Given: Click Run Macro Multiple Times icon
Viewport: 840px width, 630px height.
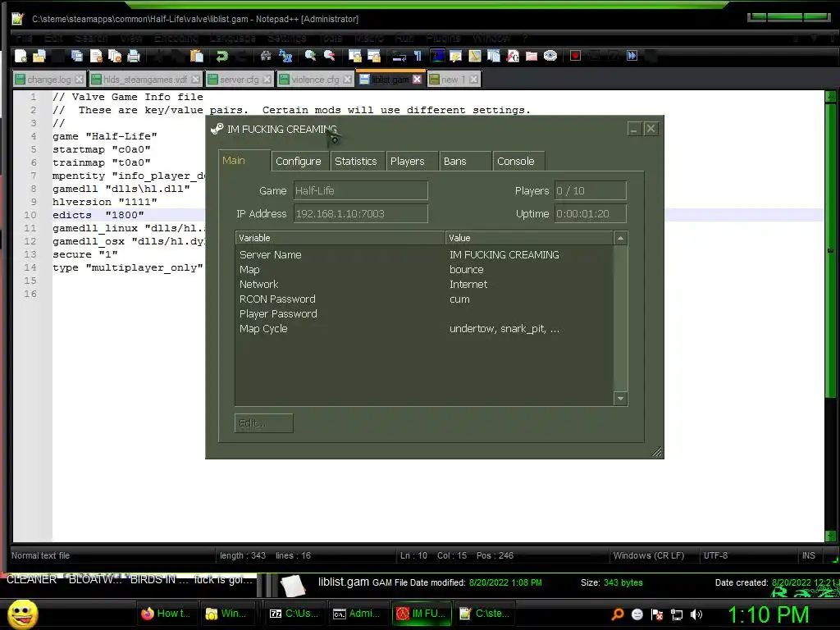Looking at the screenshot, I should tap(632, 56).
